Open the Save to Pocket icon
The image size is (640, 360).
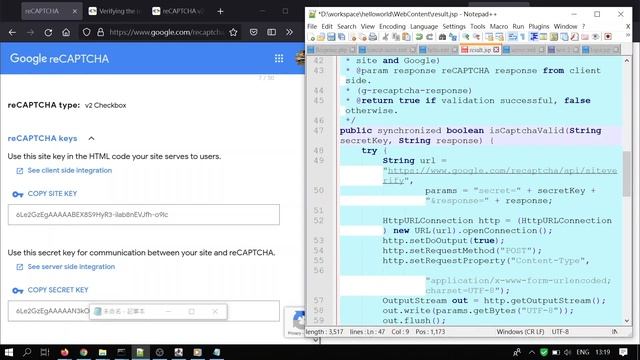coord(253,32)
